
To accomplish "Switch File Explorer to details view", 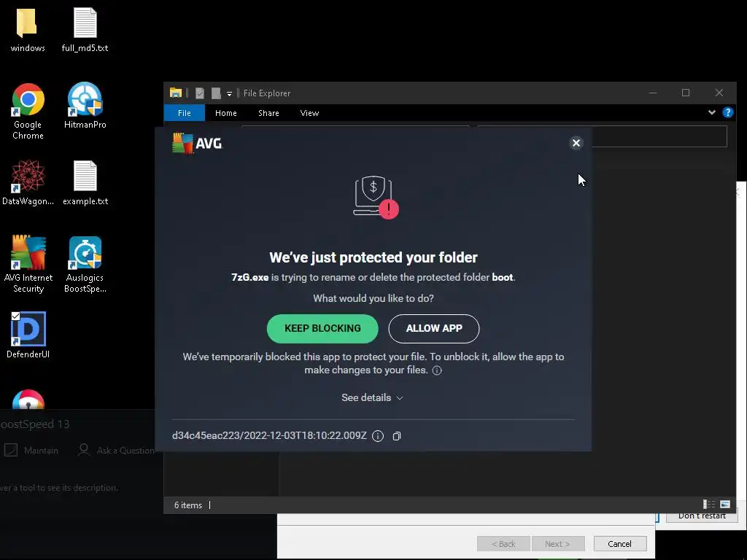I will pyautogui.click(x=709, y=505).
